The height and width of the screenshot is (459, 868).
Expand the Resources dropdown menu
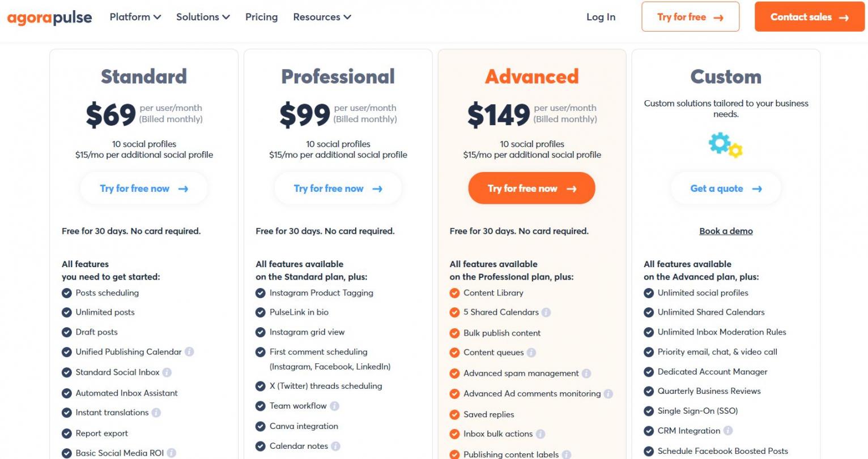click(322, 17)
